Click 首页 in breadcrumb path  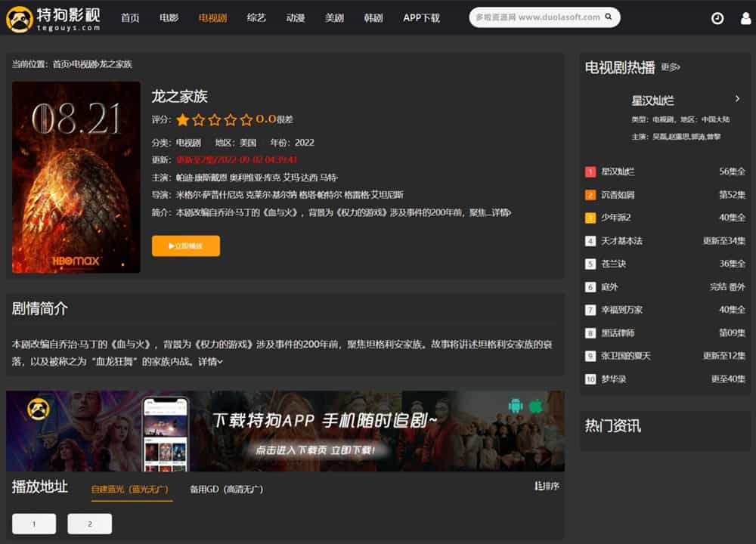tap(60, 64)
